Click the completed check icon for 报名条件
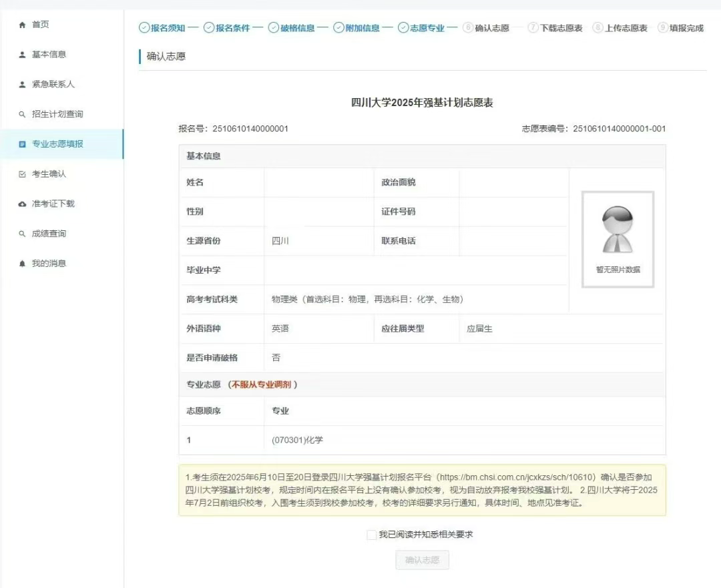Image resolution: width=721 pixels, height=588 pixels. 209,28
